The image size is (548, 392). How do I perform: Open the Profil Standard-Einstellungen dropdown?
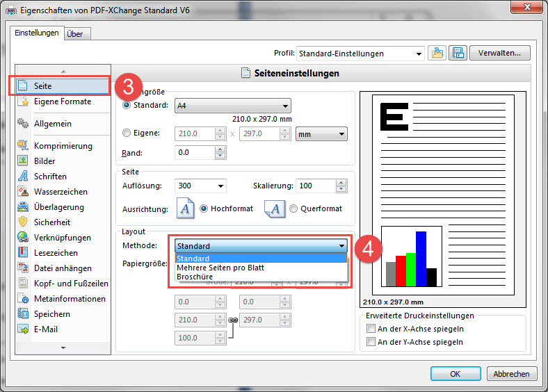click(x=360, y=54)
